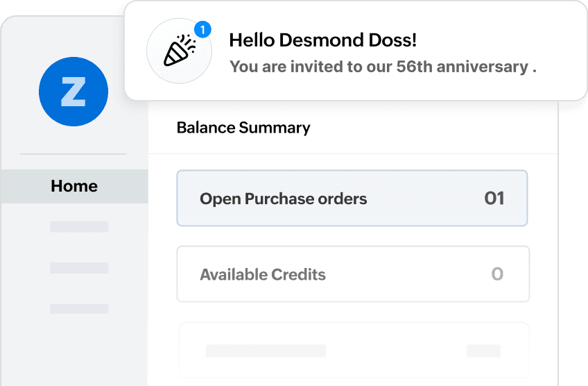Click the Balance Summary heading
This screenshot has width=588, height=386.
(243, 128)
